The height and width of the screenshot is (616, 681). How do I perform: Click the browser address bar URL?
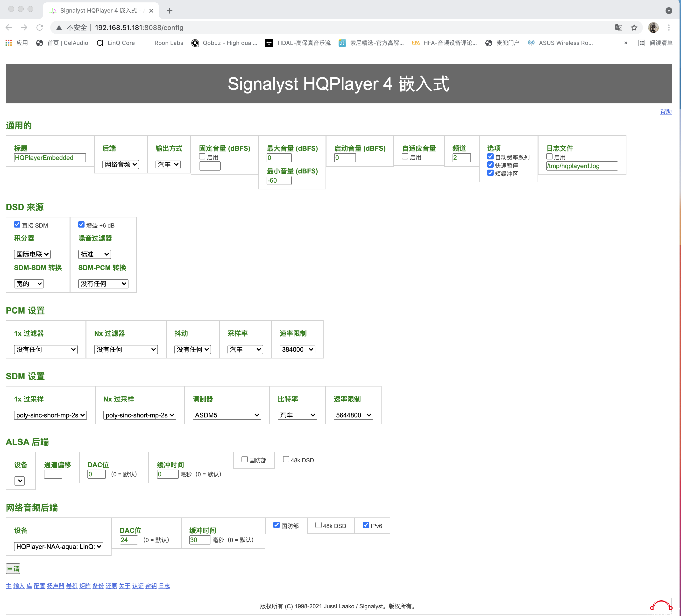point(139,28)
